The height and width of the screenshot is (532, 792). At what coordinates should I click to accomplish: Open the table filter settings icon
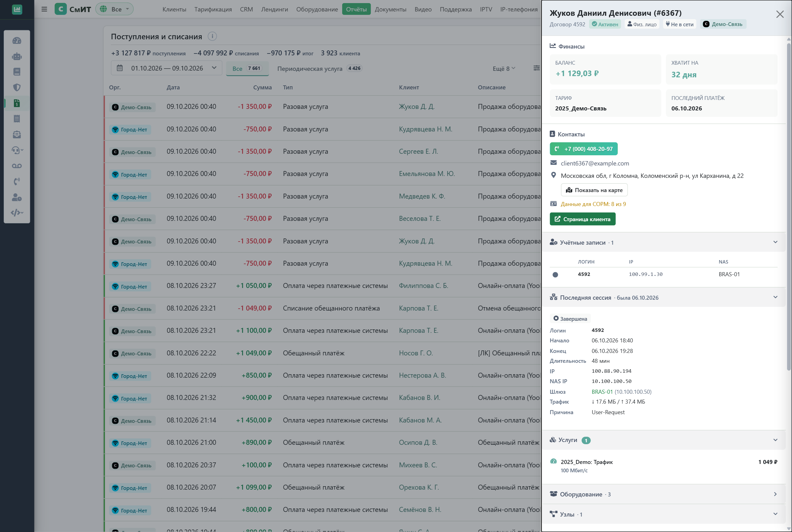536,68
